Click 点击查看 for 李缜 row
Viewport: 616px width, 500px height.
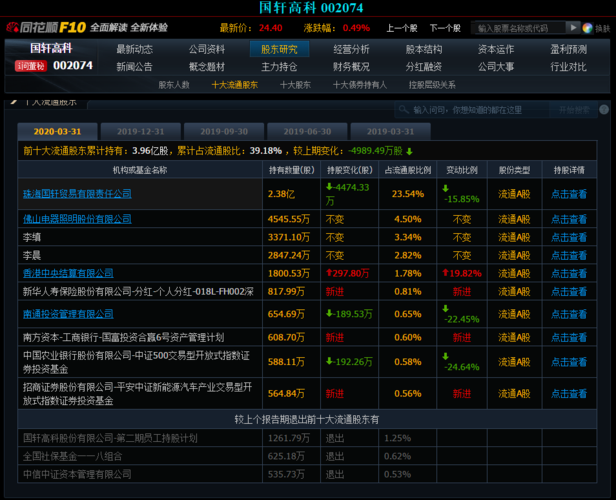[x=569, y=237]
